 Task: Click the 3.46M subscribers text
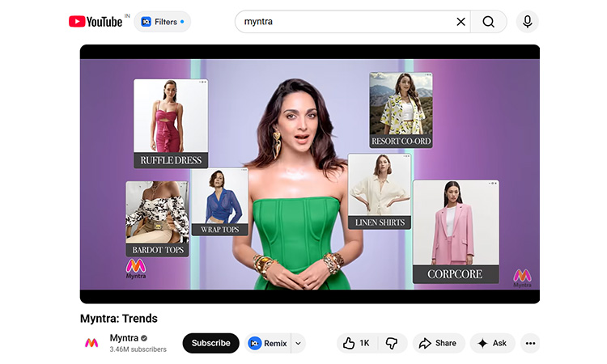point(138,349)
